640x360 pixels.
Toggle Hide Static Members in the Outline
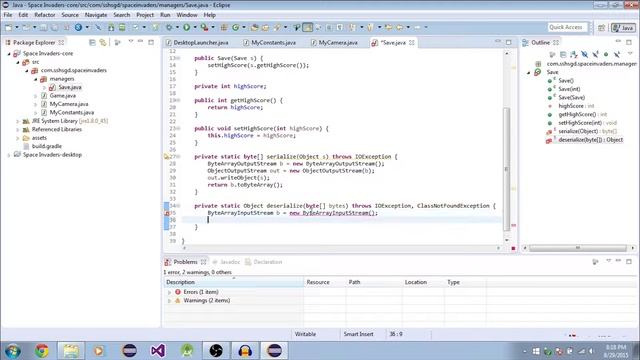595,54
